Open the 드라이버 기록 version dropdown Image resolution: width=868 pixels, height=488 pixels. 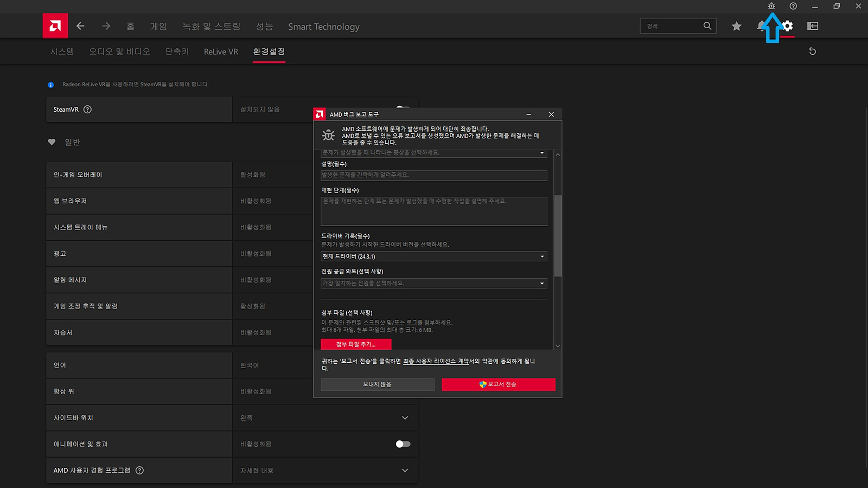point(433,256)
